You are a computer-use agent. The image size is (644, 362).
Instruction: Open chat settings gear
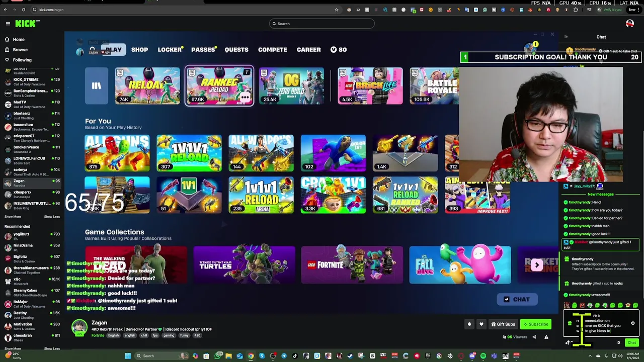tap(619, 343)
